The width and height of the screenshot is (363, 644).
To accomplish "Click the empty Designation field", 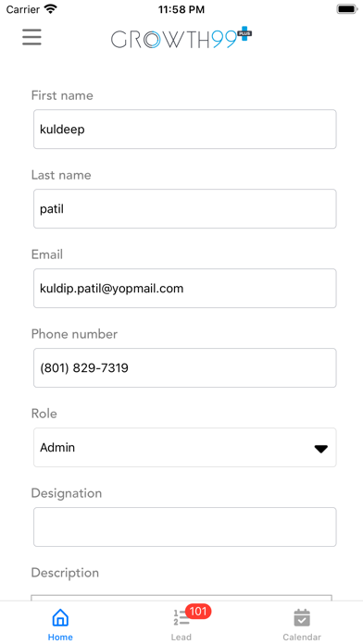I will point(185,526).
